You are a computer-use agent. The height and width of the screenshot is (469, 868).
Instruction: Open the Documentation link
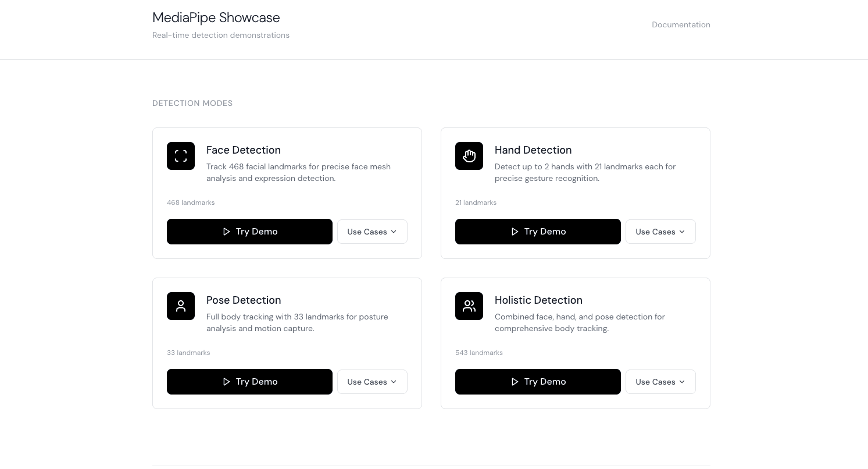click(681, 24)
